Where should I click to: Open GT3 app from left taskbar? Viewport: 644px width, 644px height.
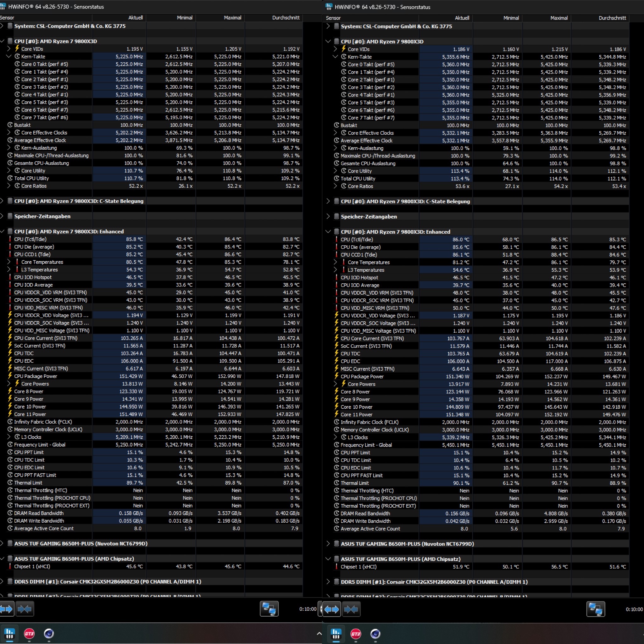pyautogui.click(x=29, y=633)
